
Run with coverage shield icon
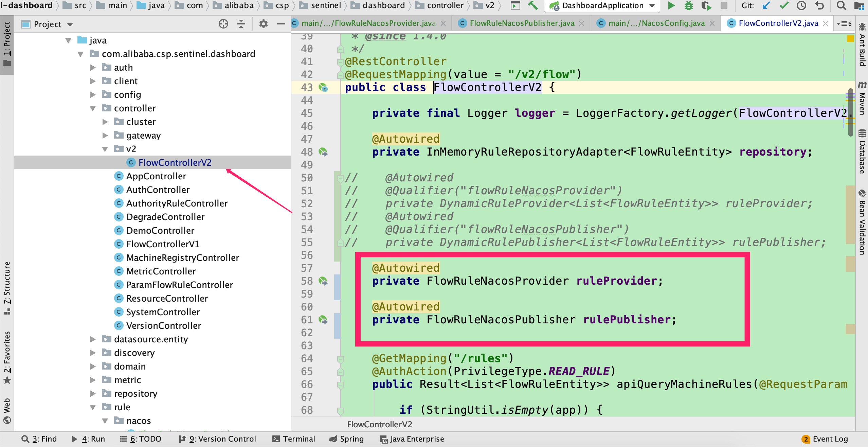[x=706, y=5]
